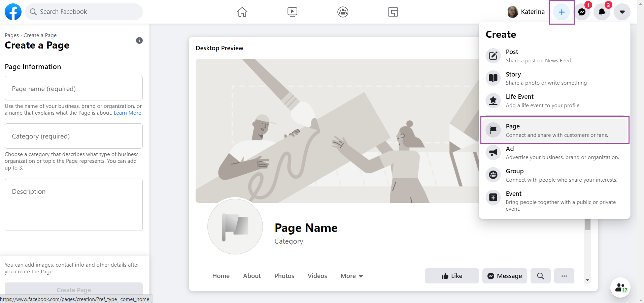Click Katerina profile name

533,12
